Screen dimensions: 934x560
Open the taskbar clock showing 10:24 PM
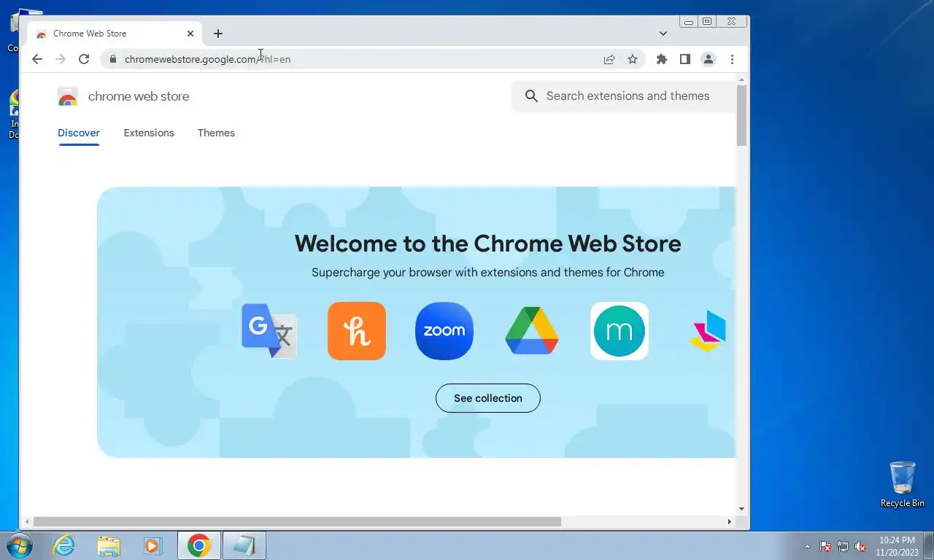coord(897,546)
